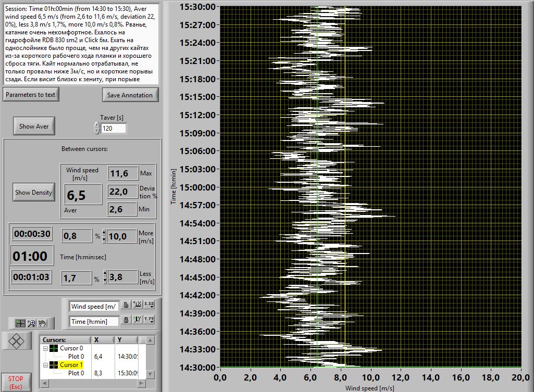Viewport: 534px width, 392px height.
Task: Click the 10,0 wind speed axis label
Action: click(x=370, y=377)
